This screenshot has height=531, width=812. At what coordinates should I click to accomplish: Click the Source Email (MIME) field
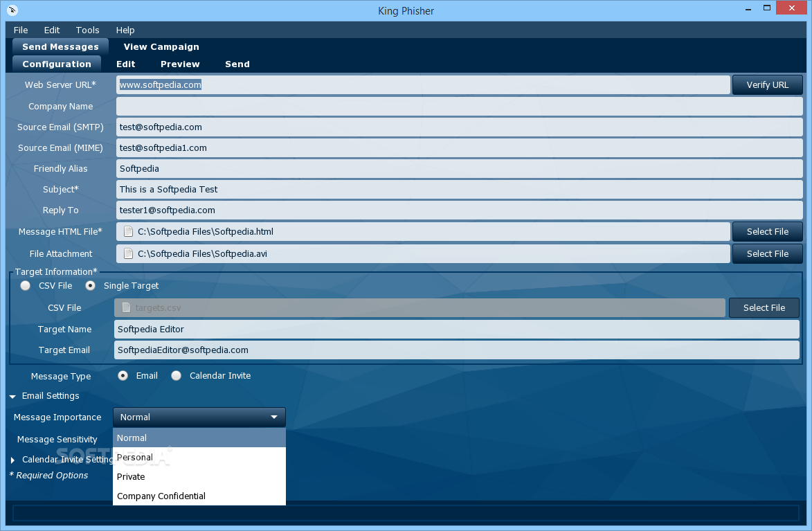click(x=460, y=147)
